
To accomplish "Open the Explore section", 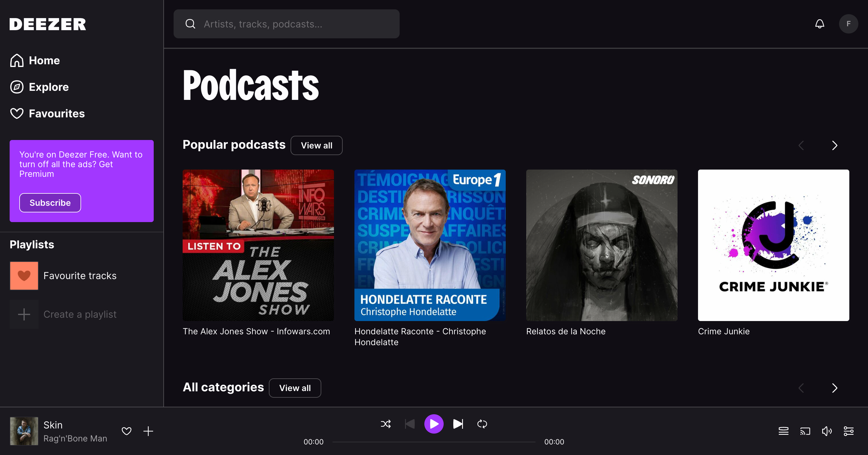I will coord(48,87).
